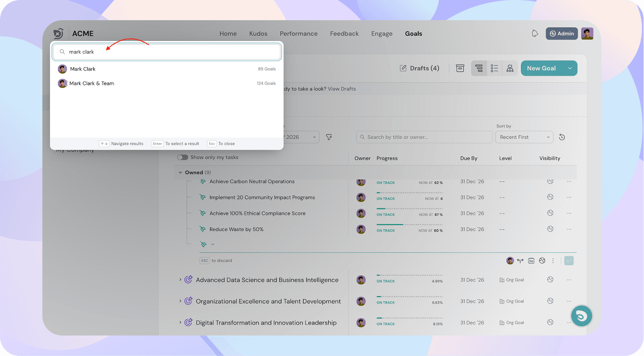Switch to org chart view icon
Viewport: 644px width, 356px height.
pyautogui.click(x=510, y=68)
